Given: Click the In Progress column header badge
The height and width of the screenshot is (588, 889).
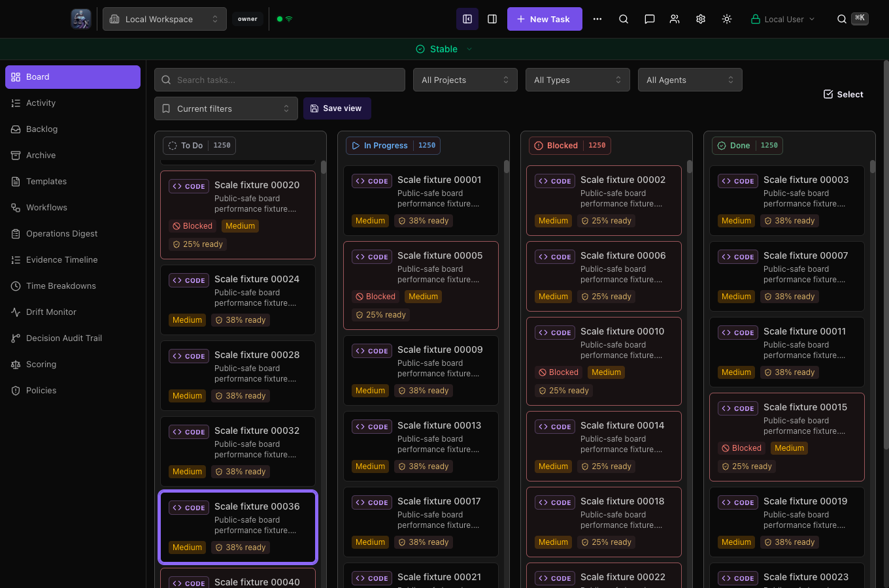Looking at the screenshot, I should (393, 146).
